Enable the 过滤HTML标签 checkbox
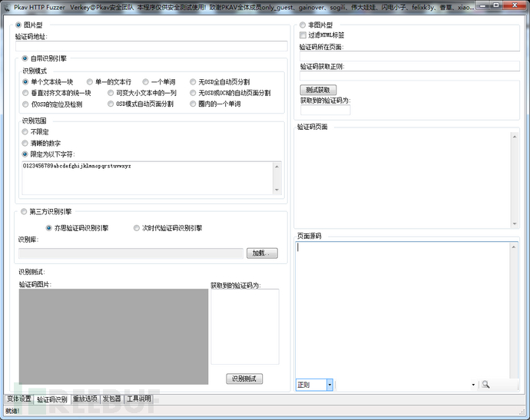Image resolution: width=530 pixels, height=420 pixels. (x=303, y=35)
